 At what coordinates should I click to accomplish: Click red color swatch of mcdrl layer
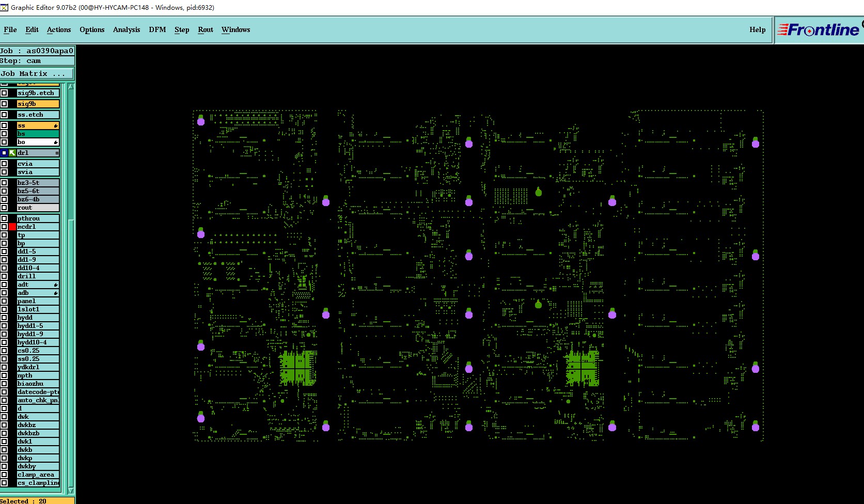tap(12, 227)
